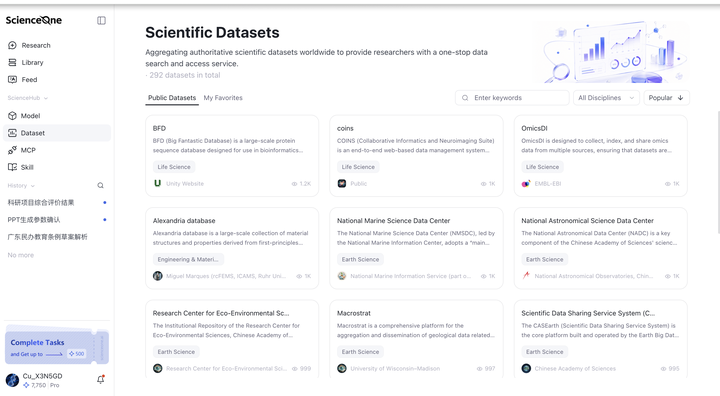720x396 pixels.
Task: Click views eye icon on Macrostrat
Action: 479,369
